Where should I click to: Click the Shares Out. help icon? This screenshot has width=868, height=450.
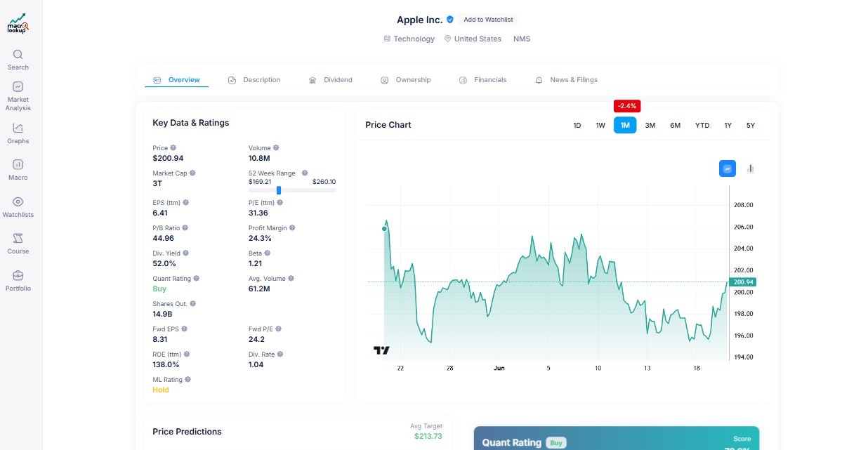(x=192, y=304)
